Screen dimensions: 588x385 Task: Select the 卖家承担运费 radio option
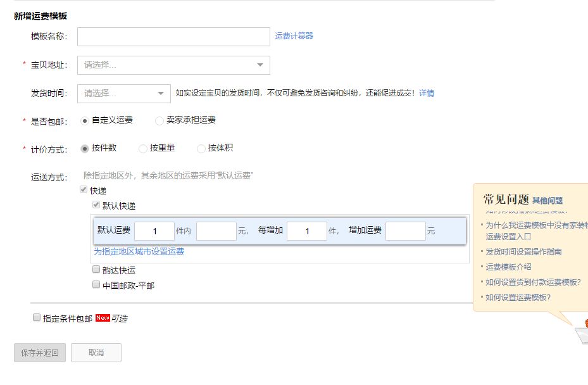point(159,120)
